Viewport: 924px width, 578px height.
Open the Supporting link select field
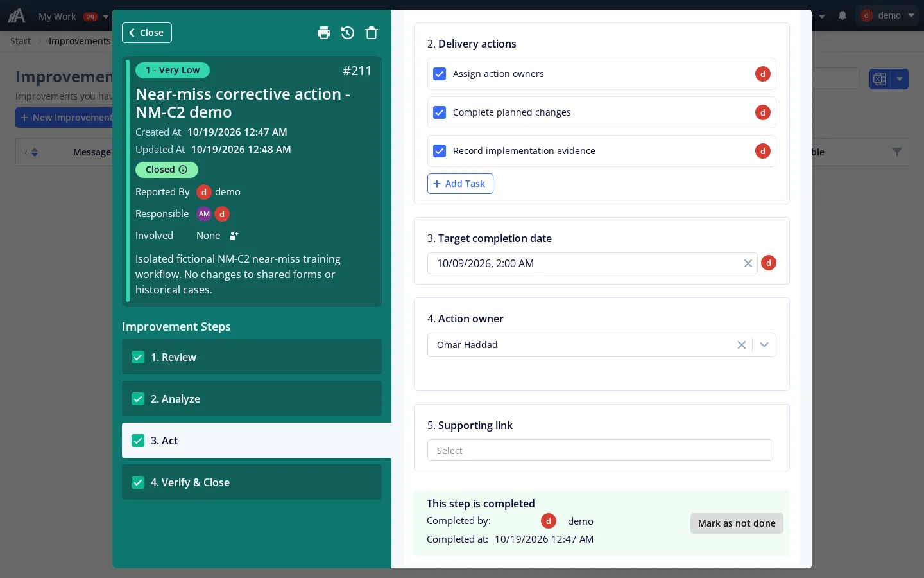(600, 450)
